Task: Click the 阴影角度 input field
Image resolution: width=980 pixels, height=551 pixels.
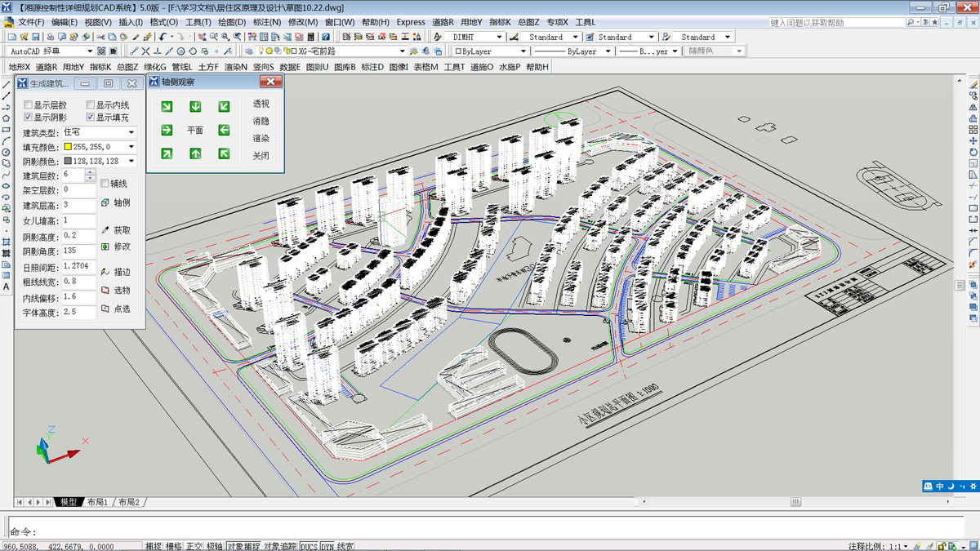Action: (x=78, y=251)
